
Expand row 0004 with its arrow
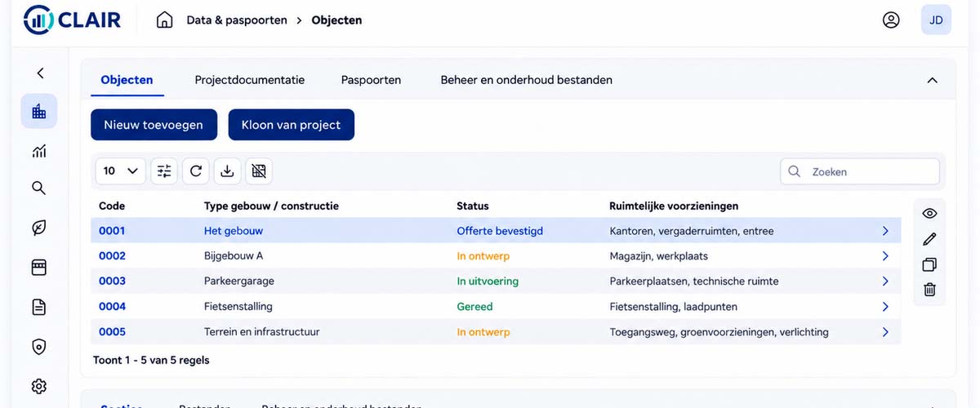885,307
